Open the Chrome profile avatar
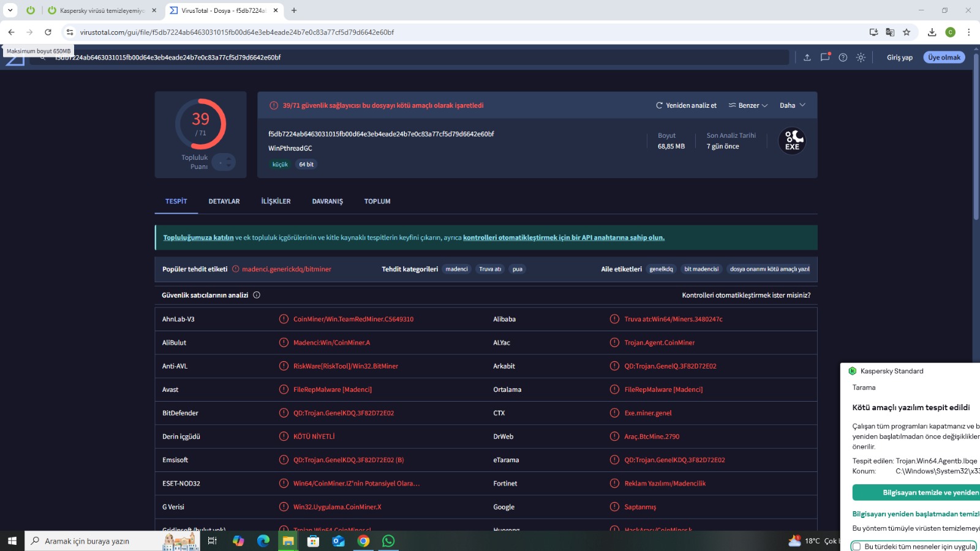The width and height of the screenshot is (980, 551). pos(950,32)
